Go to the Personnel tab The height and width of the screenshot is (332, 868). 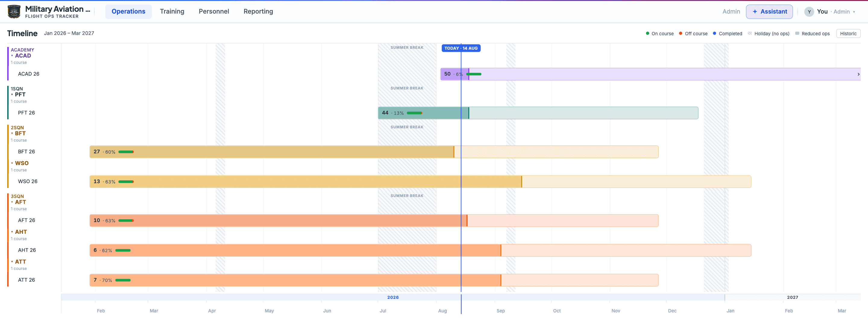[214, 11]
